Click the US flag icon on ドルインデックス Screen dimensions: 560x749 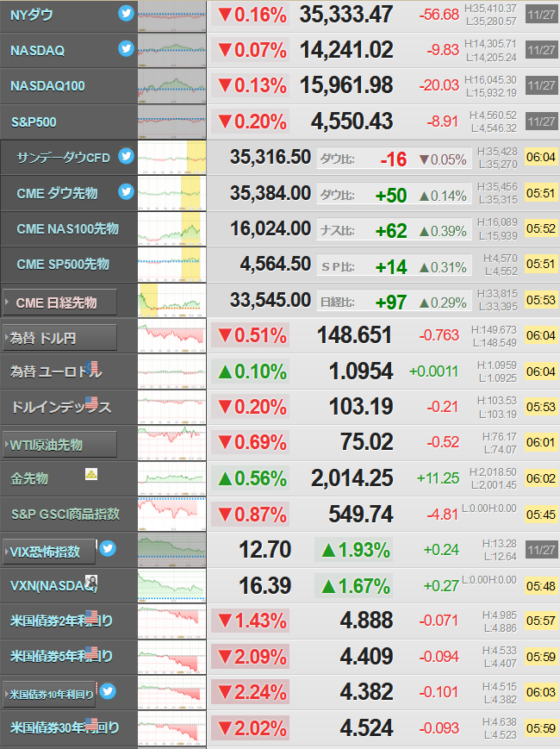coord(91,403)
